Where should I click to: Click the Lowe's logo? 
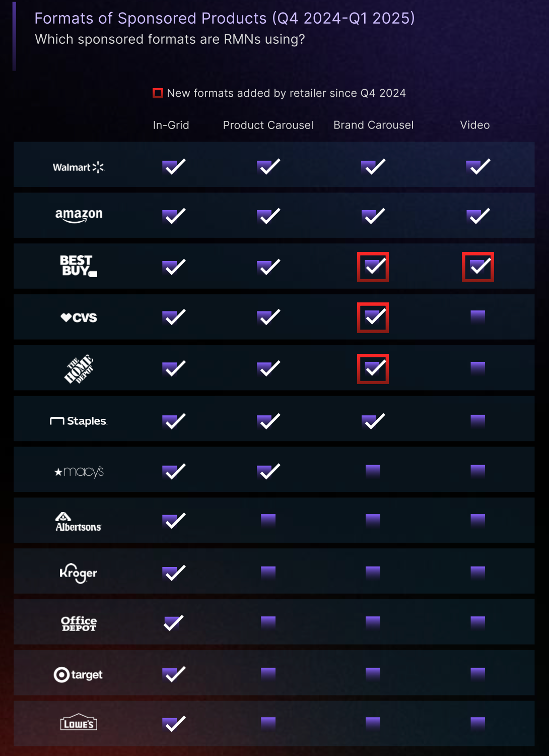[x=79, y=723]
